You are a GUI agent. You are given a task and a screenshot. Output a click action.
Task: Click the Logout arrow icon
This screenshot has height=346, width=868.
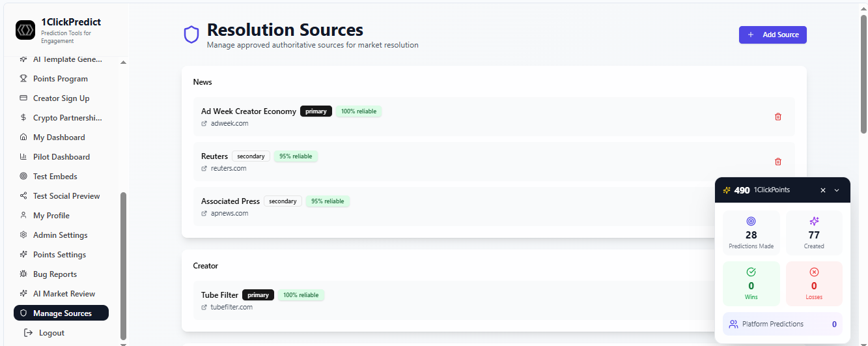[x=29, y=333]
